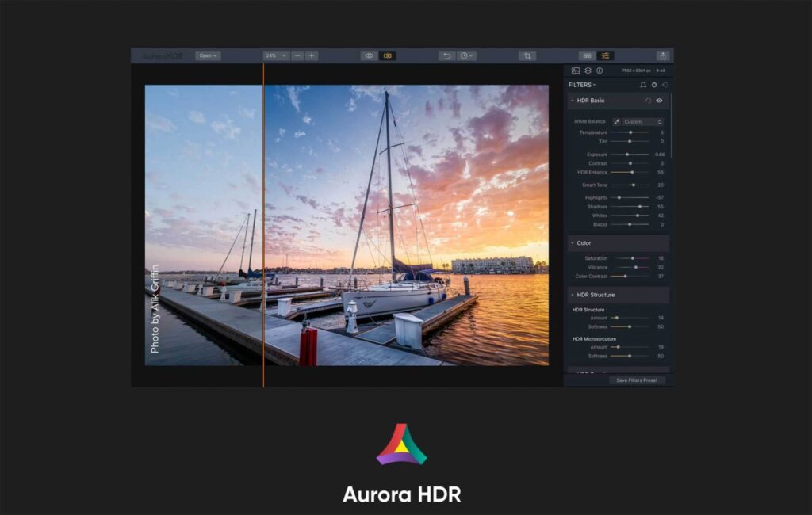Image resolution: width=812 pixels, height=515 pixels.
Task: Collapse the HDR Basic section
Action: [x=573, y=101]
